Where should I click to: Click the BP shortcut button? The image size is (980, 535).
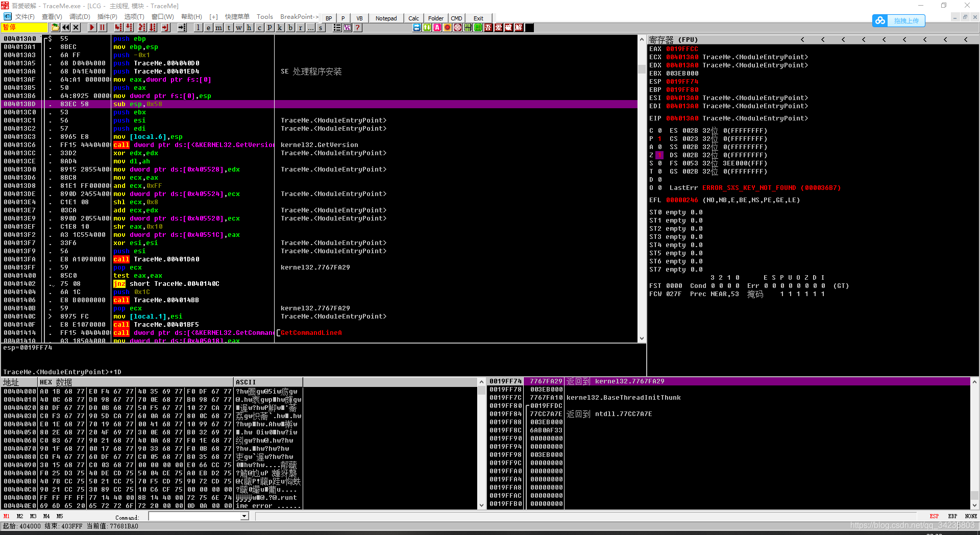point(329,18)
